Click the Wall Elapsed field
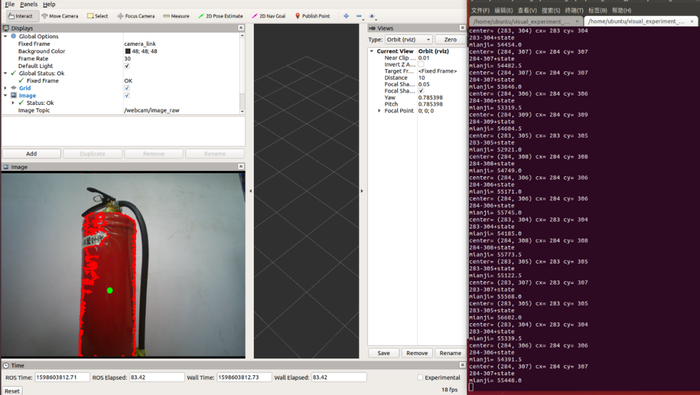Image resolution: width=700 pixels, height=395 pixels. 338,377
